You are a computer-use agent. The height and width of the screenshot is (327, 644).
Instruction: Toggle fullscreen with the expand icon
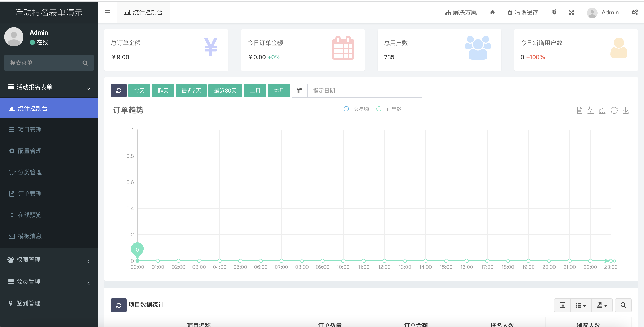tap(571, 13)
